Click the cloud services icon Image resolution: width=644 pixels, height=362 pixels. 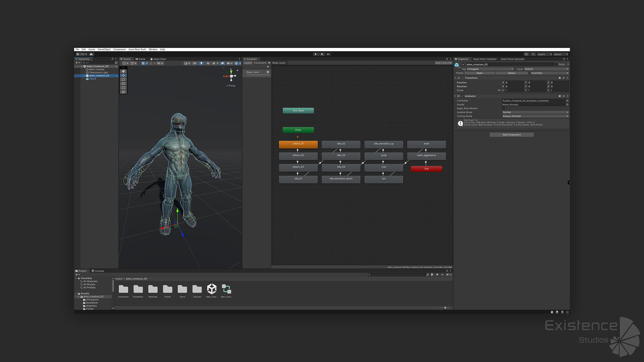click(x=91, y=54)
